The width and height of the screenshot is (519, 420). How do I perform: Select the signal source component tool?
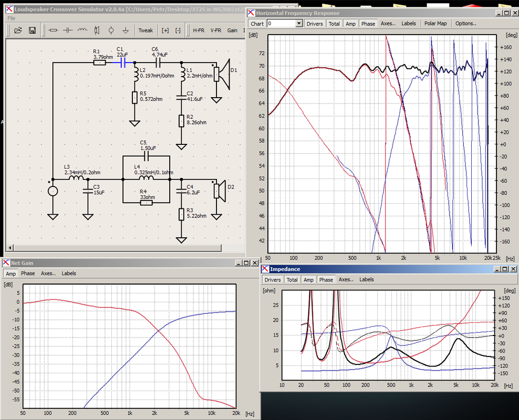111,30
